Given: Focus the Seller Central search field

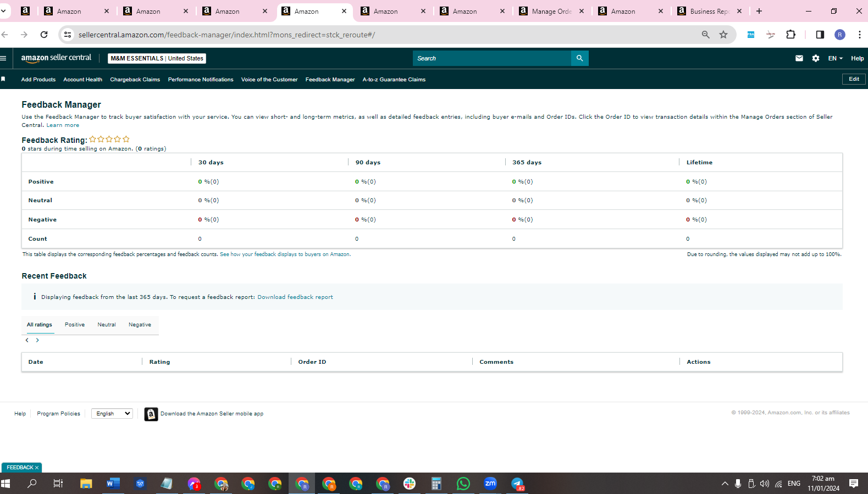Looking at the screenshot, I should pyautogui.click(x=492, y=58).
